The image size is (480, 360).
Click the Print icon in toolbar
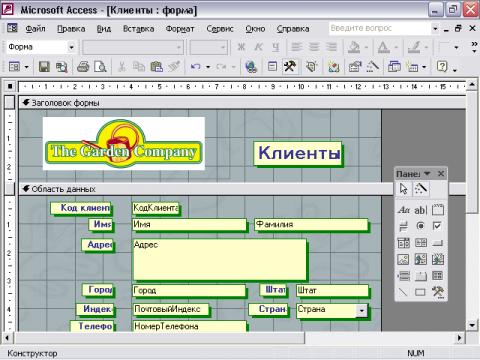click(83, 67)
